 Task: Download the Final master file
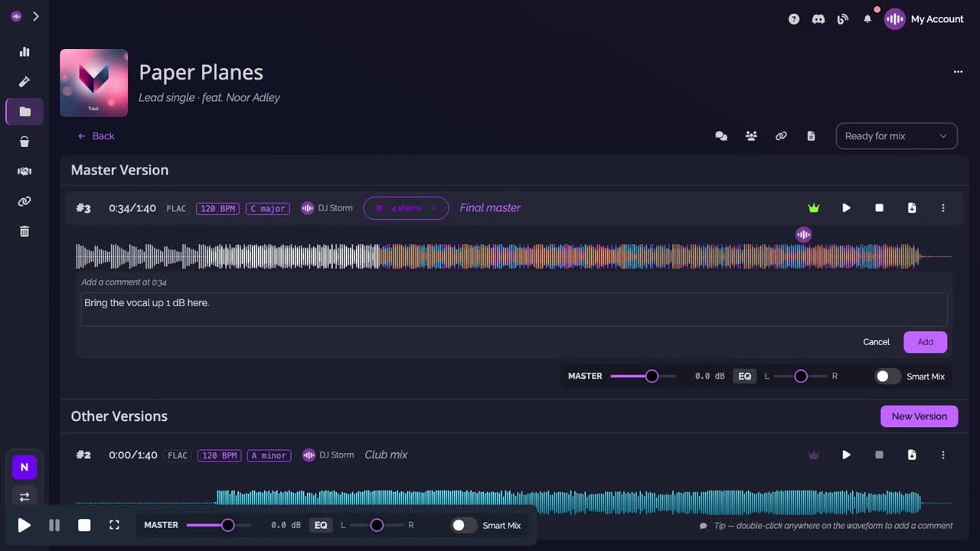(912, 208)
